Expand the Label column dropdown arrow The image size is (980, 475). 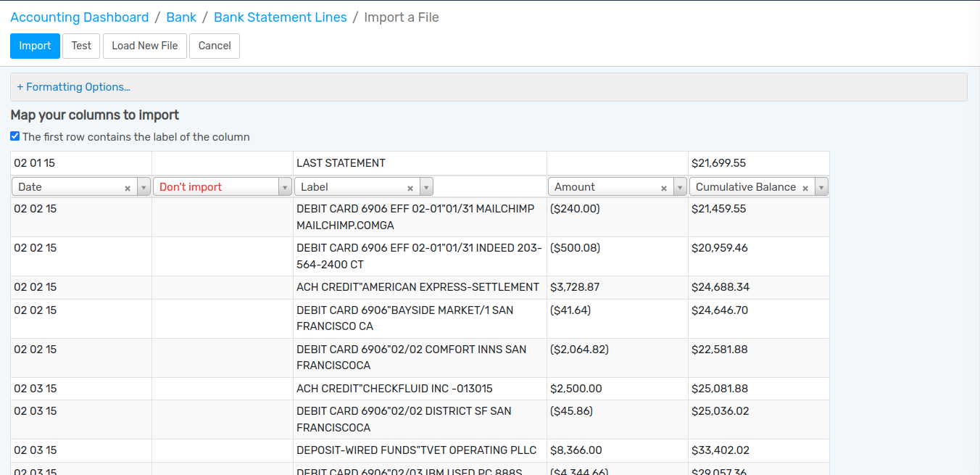tap(426, 187)
